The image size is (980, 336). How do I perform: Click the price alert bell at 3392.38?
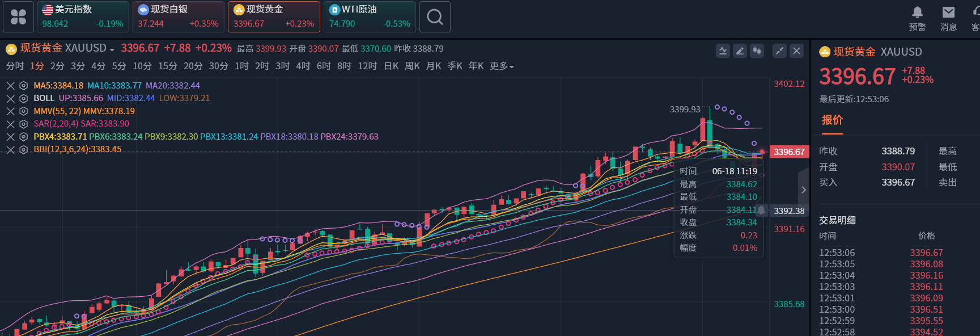coord(761,211)
